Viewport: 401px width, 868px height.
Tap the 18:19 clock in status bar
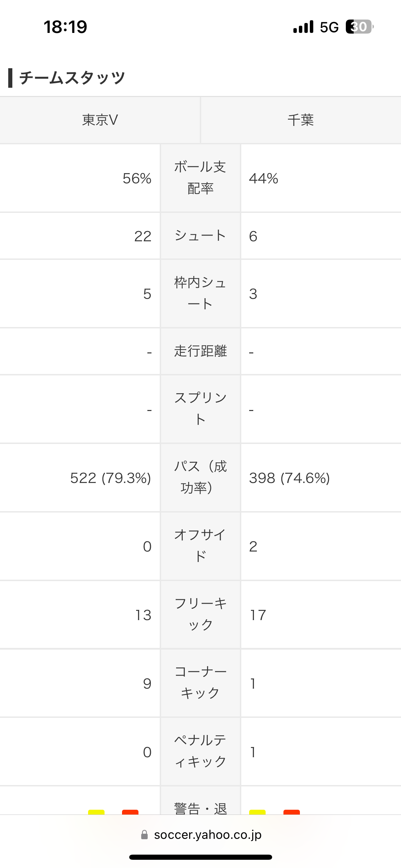(x=65, y=27)
